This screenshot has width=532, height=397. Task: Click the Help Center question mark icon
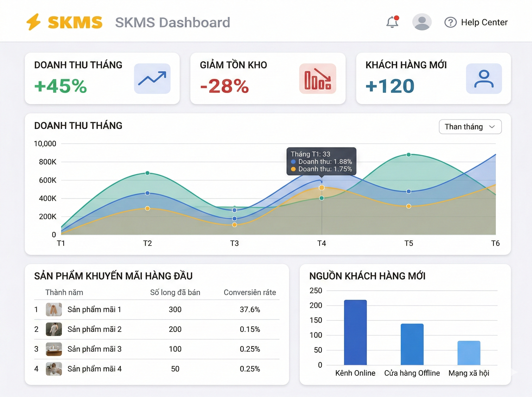(x=450, y=22)
